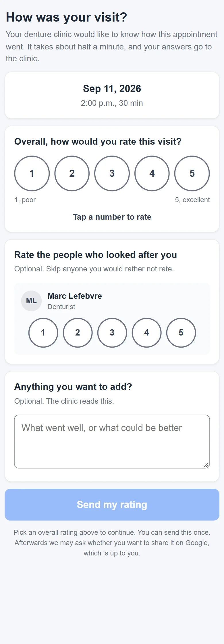224x644 pixels.
Task: Rate the overall visit 5
Action: click(x=192, y=173)
